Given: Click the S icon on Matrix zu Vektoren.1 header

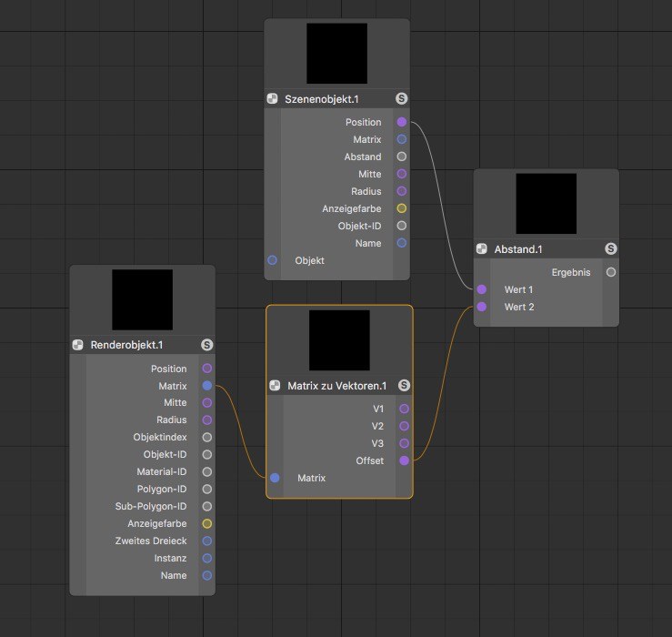Looking at the screenshot, I should click(404, 385).
